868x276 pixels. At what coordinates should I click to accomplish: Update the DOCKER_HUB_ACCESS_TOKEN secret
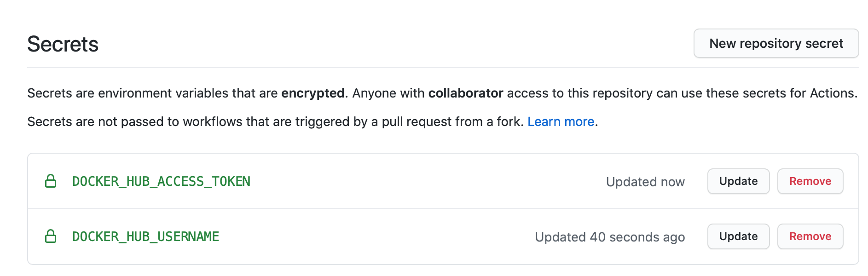point(738,181)
